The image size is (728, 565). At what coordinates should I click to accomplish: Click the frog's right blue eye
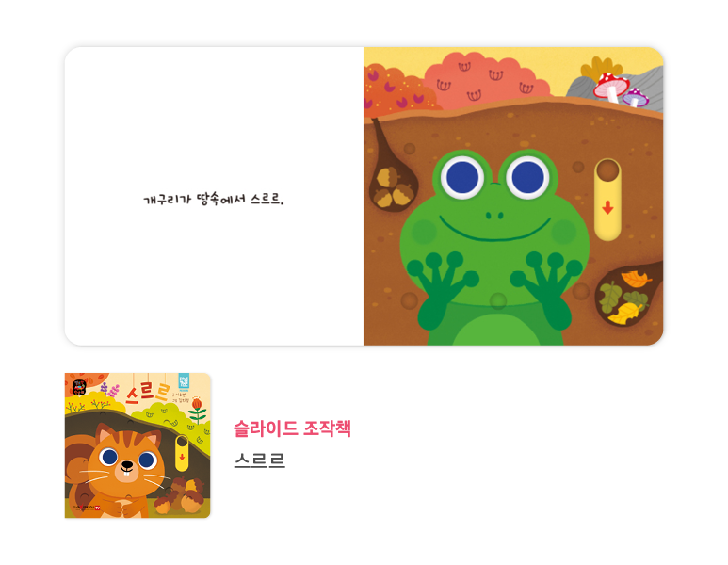tap(527, 177)
